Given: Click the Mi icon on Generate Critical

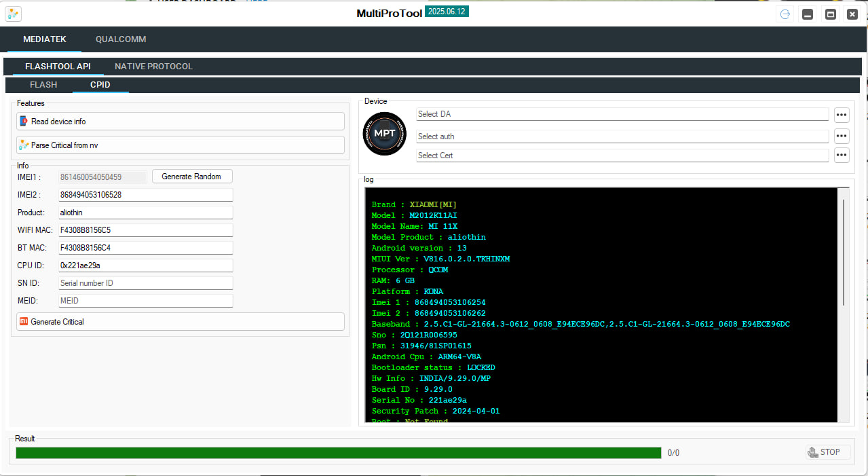Looking at the screenshot, I should point(24,322).
